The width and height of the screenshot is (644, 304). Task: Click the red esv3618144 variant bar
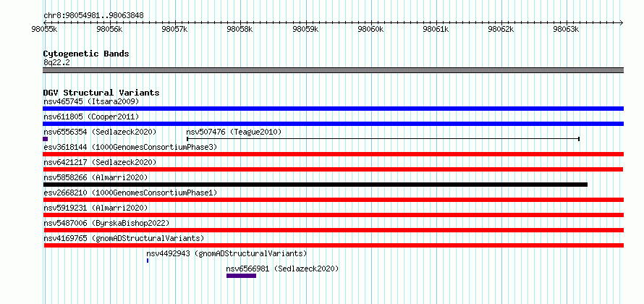(333, 154)
